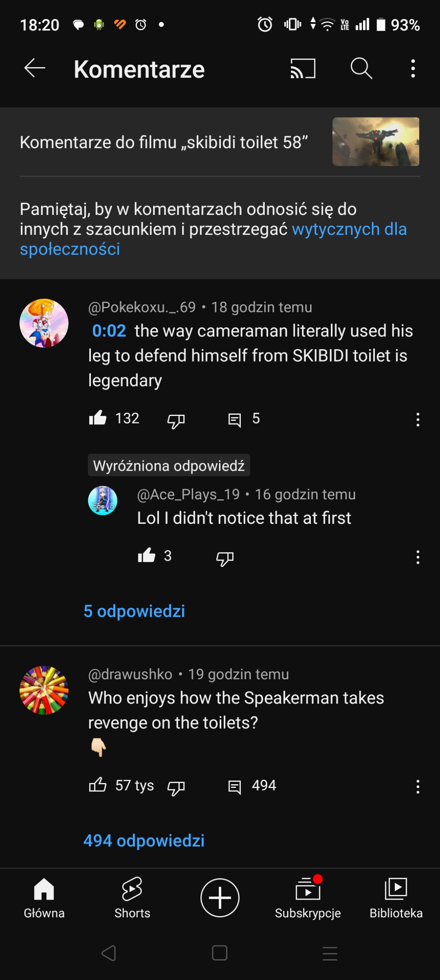Open options menu for Ace_Plays_19 reply
The height and width of the screenshot is (980, 440).
418,557
